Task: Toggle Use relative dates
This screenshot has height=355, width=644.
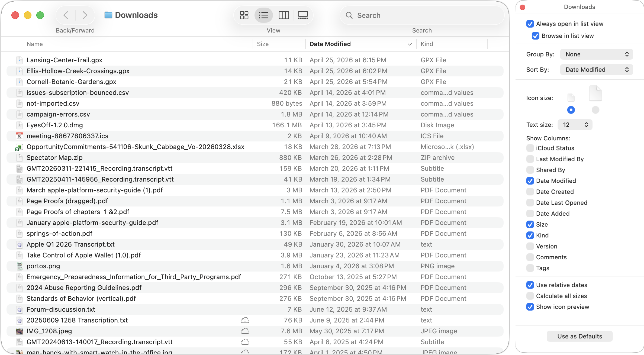Action: pos(530,285)
